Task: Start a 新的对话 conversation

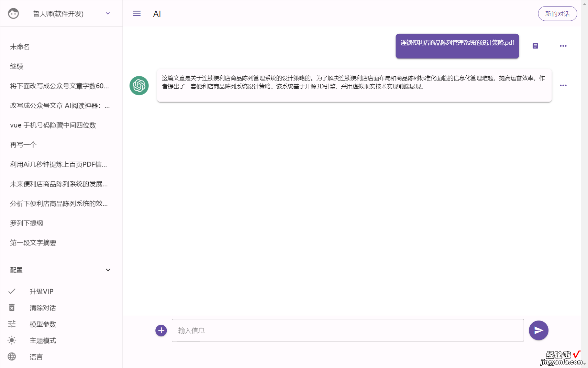Action: (557, 14)
